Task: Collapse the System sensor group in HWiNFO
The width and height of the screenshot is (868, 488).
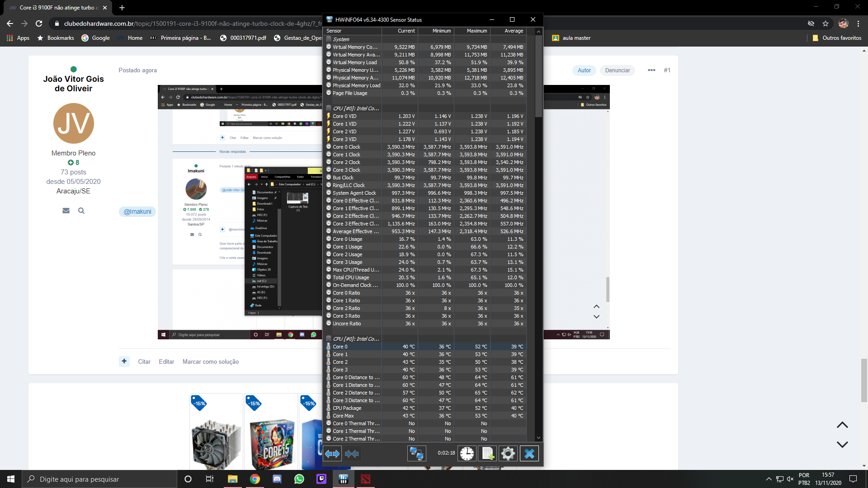Action: point(329,39)
